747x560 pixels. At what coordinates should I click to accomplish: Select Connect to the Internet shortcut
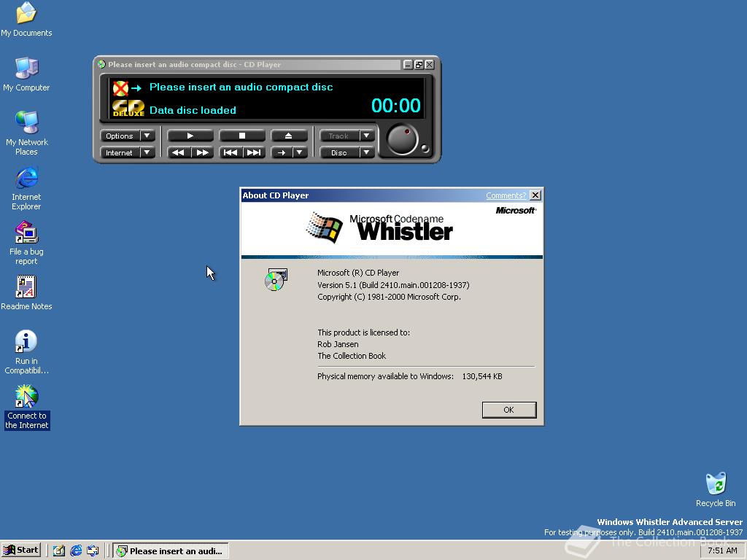click(26, 407)
